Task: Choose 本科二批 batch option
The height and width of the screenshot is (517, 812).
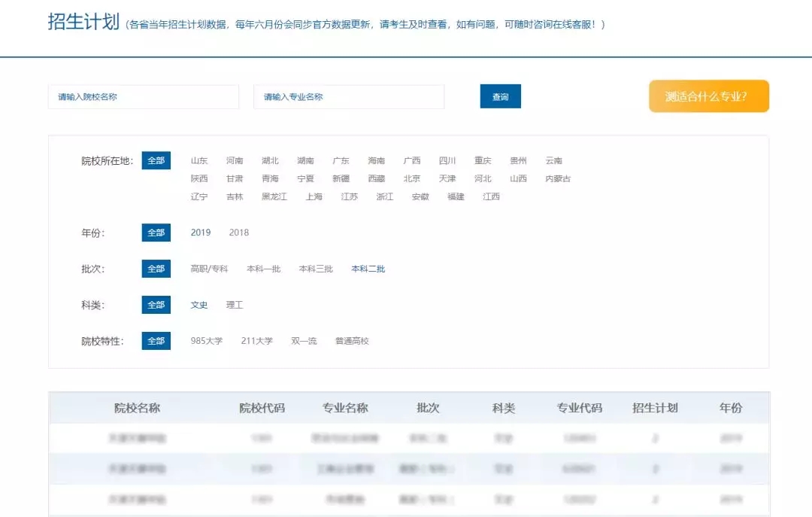Action: click(368, 269)
